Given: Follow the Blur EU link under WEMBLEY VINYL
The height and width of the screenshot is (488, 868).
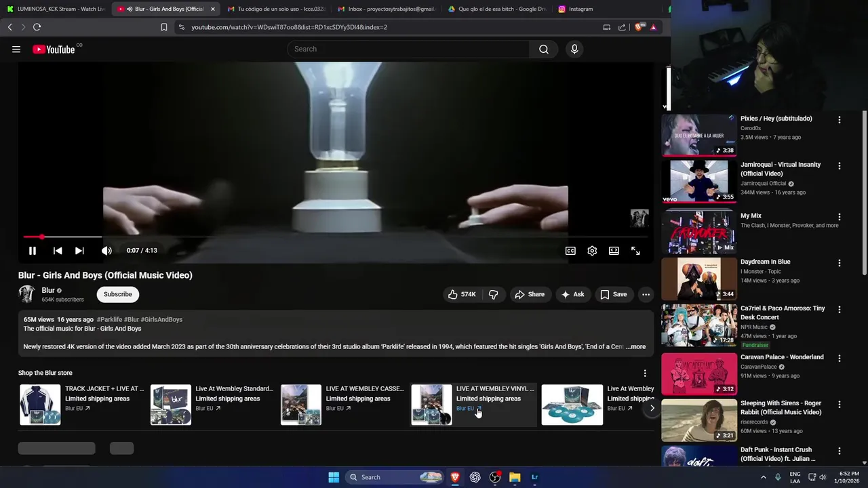Looking at the screenshot, I should pyautogui.click(x=469, y=409).
